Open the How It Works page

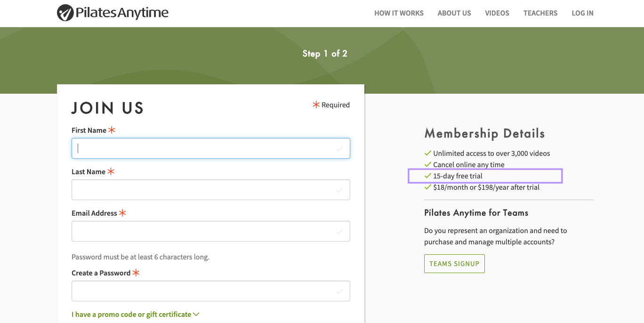[399, 13]
